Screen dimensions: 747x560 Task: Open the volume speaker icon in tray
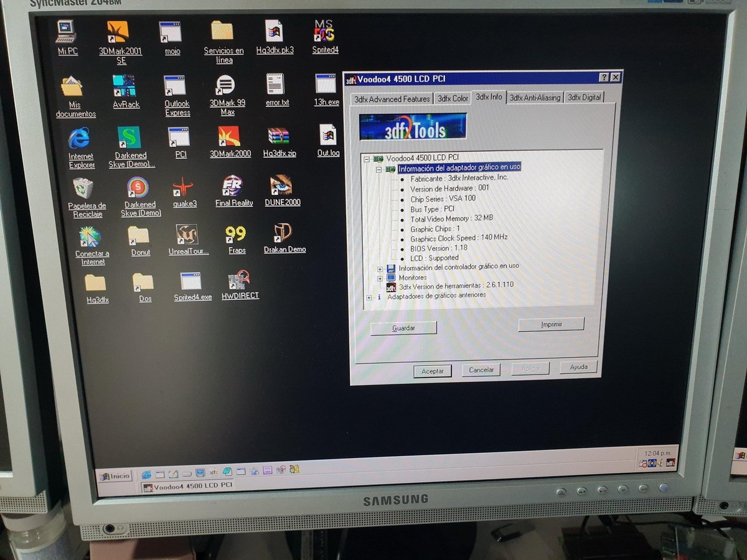tap(659, 463)
